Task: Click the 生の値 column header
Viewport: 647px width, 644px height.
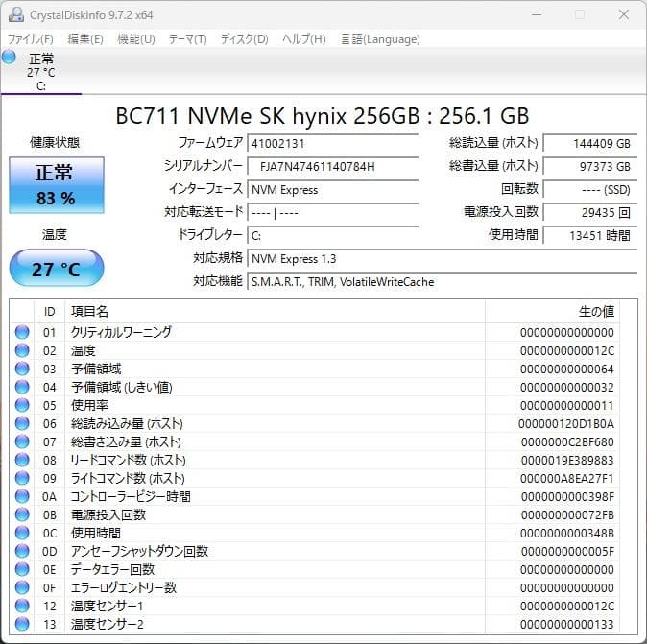Action: tap(552, 312)
